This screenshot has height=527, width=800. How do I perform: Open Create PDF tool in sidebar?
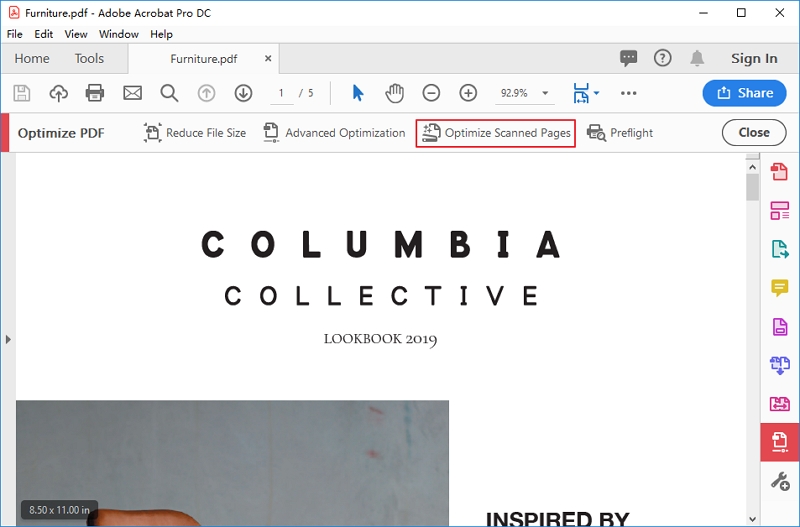point(779,171)
